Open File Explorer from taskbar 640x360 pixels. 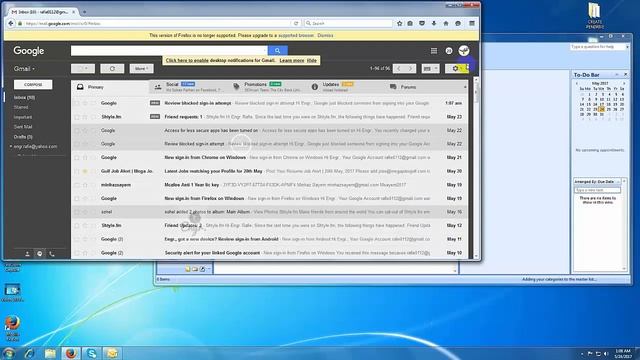(50, 353)
